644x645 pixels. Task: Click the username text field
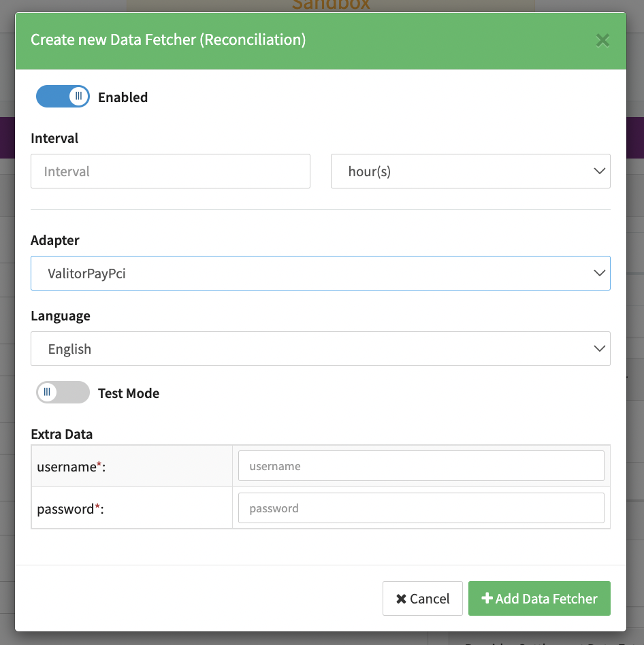[x=421, y=466]
